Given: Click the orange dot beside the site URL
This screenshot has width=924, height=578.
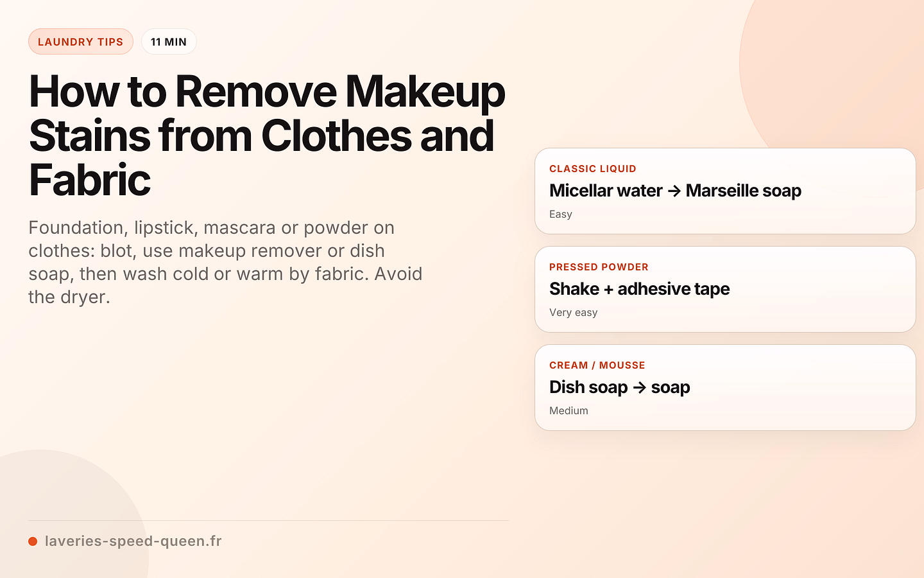Looking at the screenshot, I should coord(33,541).
